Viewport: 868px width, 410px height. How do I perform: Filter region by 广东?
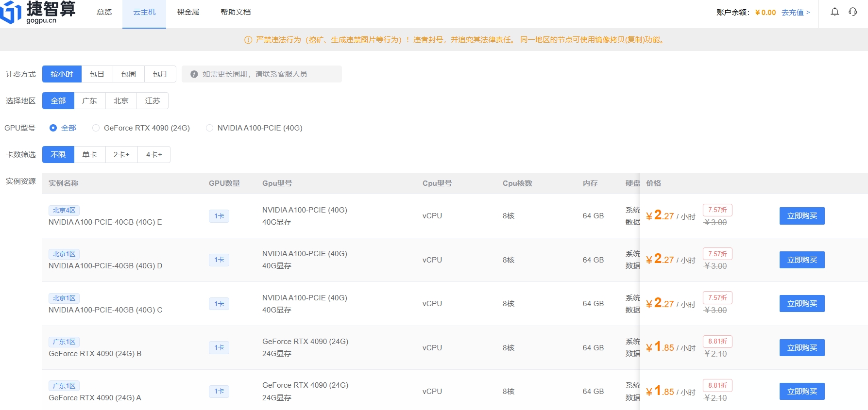pos(89,101)
